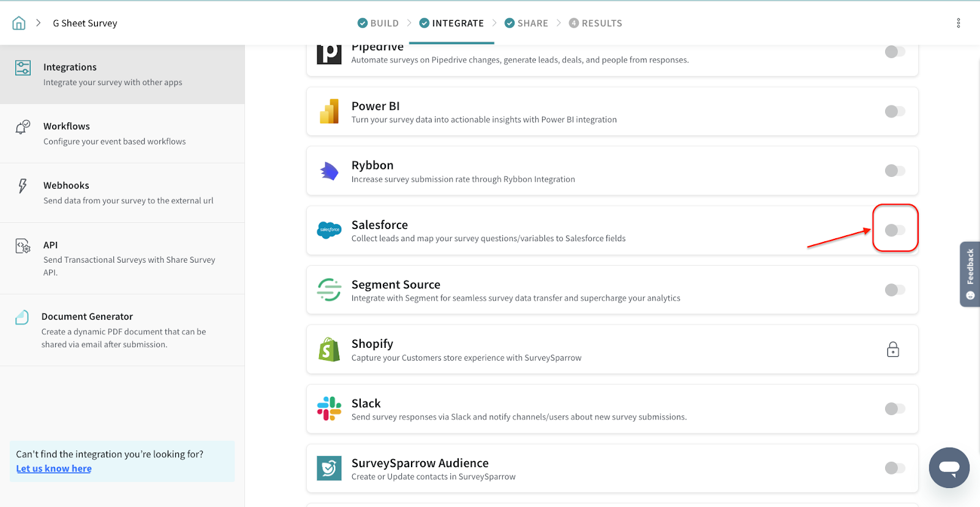Enable the Slack integration toggle

(894, 408)
